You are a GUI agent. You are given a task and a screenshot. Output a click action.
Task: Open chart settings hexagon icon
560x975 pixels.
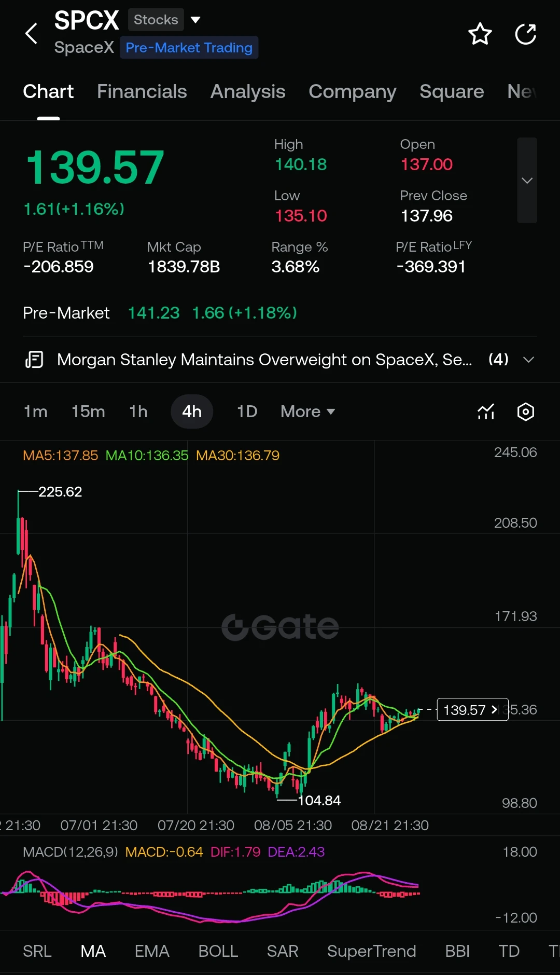point(526,411)
